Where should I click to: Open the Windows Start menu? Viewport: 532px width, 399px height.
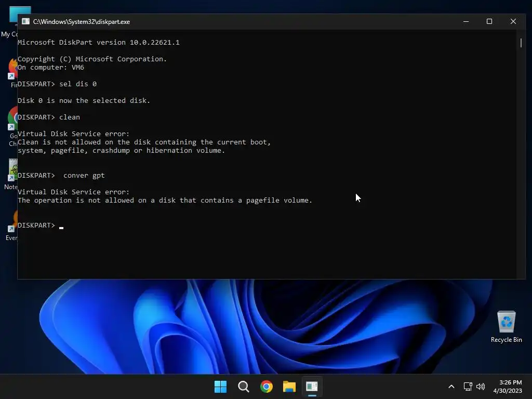pos(220,387)
